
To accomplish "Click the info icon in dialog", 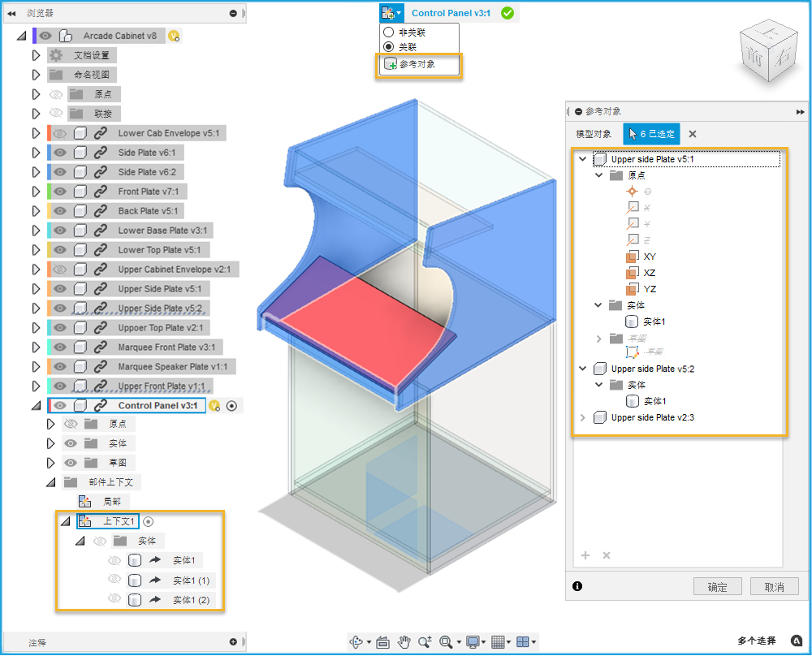I will [x=577, y=586].
